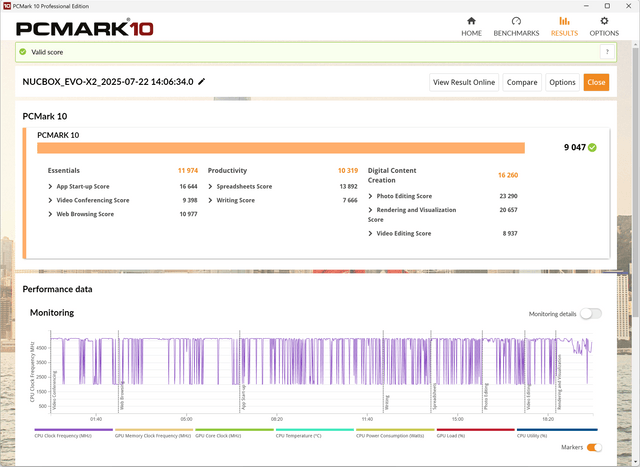Image resolution: width=640 pixels, height=467 pixels.
Task: Click the Writing marker in chart
Action: coord(387,402)
